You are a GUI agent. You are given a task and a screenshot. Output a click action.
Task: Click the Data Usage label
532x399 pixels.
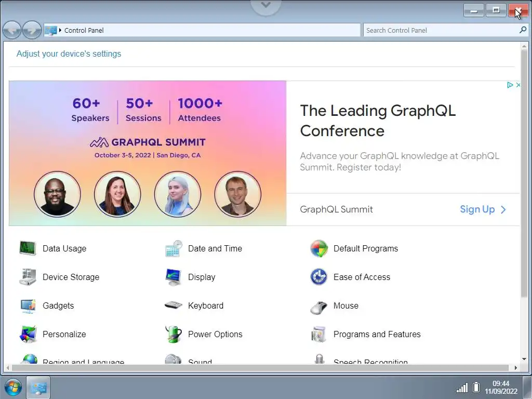[64, 248]
